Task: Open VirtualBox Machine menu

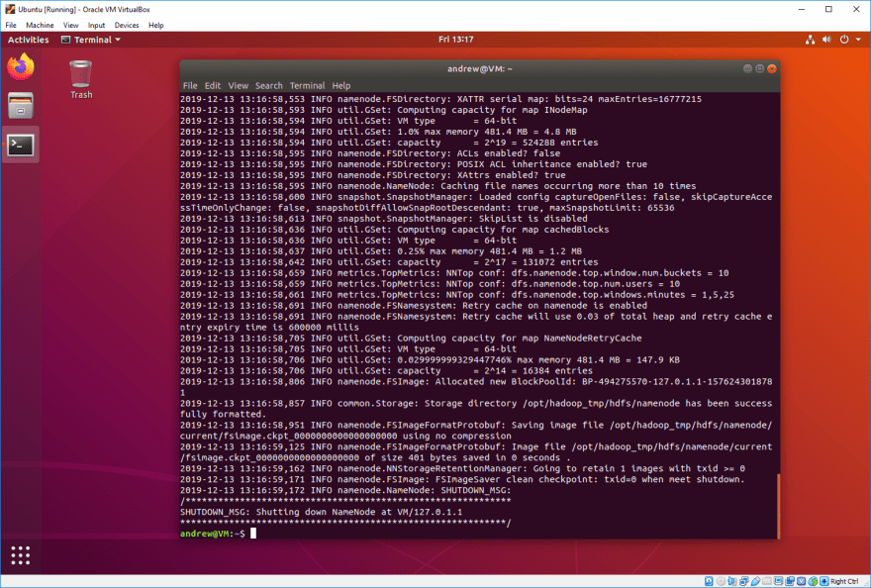Action: pos(40,25)
